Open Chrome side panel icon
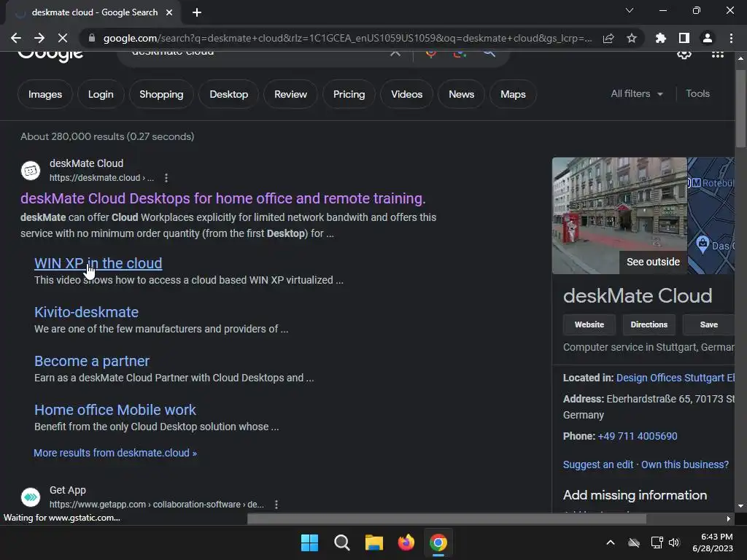The height and width of the screenshot is (560, 747). [684, 38]
